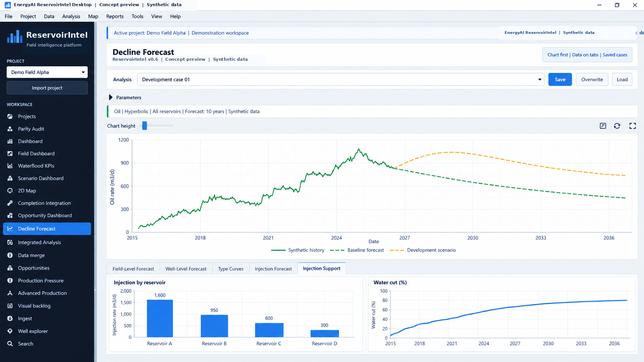
Task: Open Parity Audit icon in sidebar
Action: coord(10,129)
